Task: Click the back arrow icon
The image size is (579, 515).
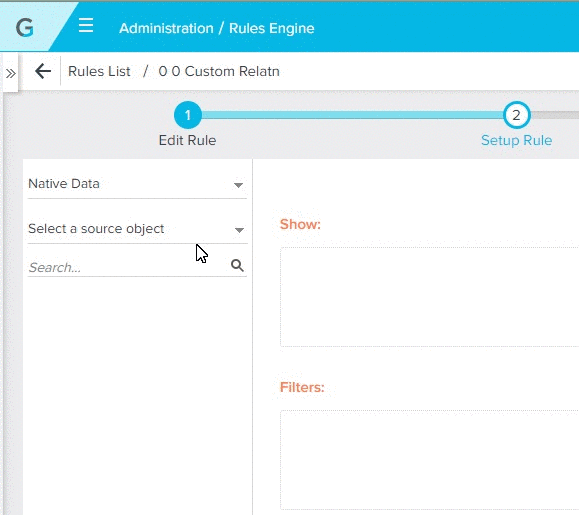Action: coord(43,71)
